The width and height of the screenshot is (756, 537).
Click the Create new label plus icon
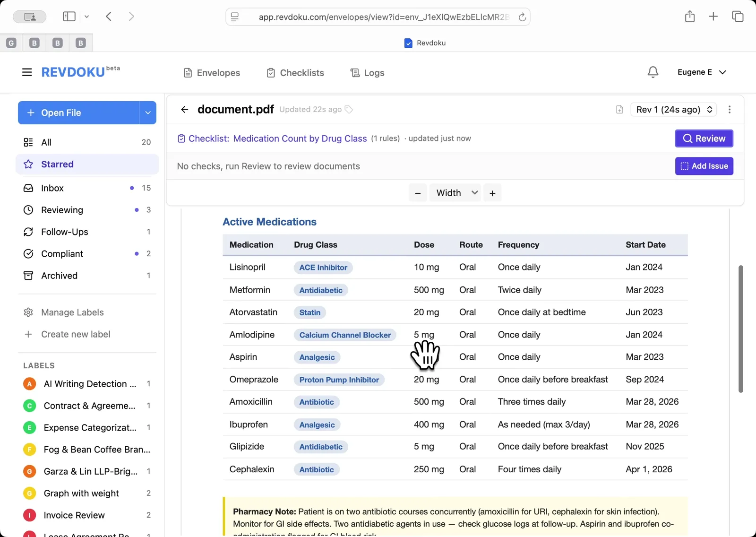(x=29, y=334)
